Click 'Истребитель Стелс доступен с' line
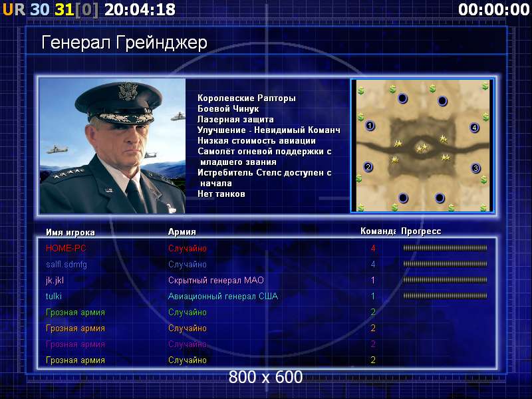 click(265, 173)
